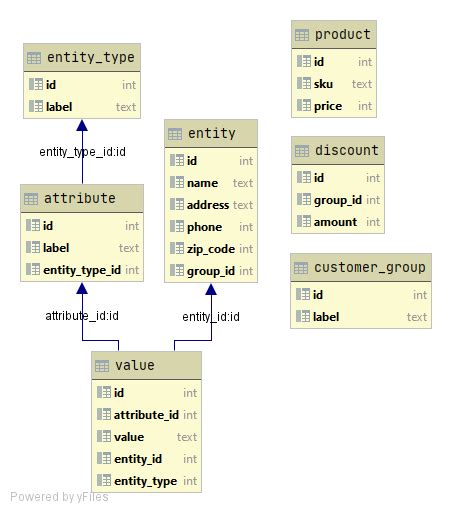
Task: Click text type of value column
Action: pos(187,437)
